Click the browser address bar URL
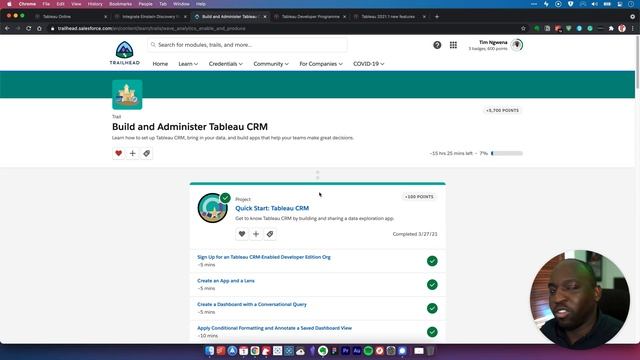 pos(151,29)
